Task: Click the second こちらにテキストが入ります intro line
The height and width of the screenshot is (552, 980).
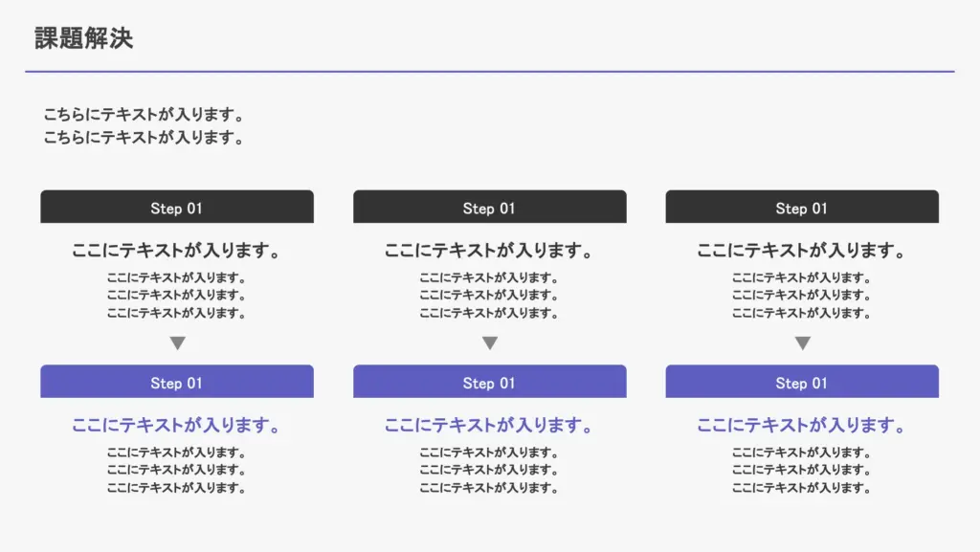Action: (x=144, y=137)
